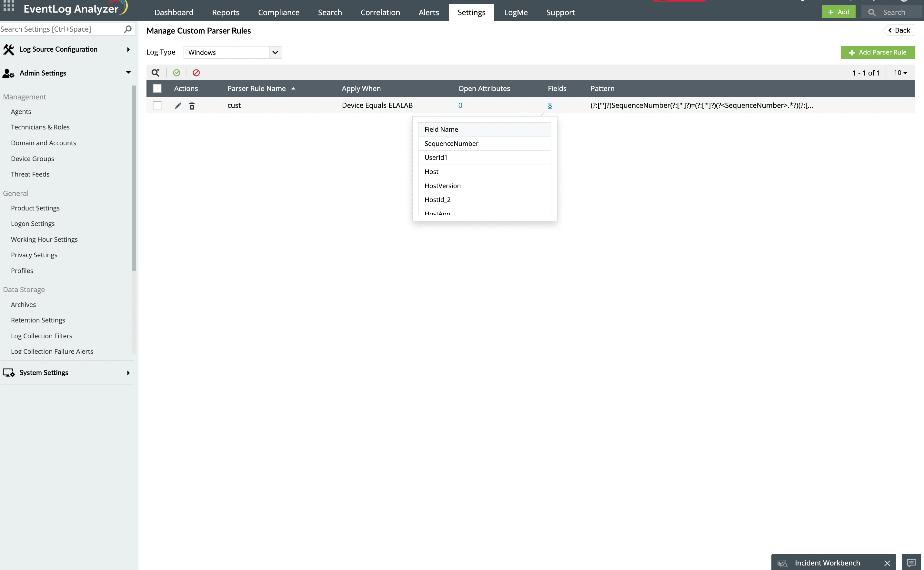Change rows-per-page dropdown showing 10

[x=900, y=73]
